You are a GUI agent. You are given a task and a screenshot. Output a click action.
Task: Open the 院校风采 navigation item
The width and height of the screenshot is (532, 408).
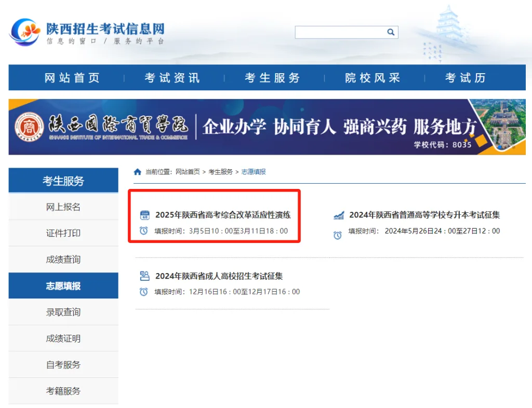(373, 78)
